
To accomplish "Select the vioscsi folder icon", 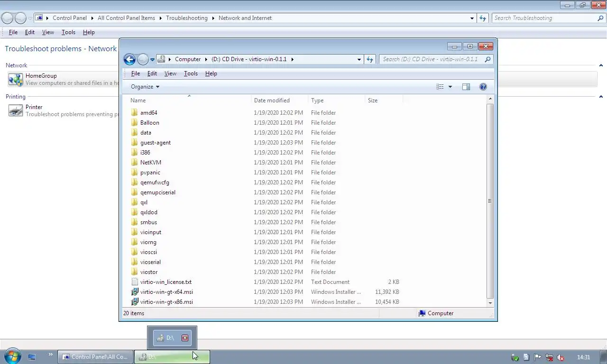I will [135, 252].
